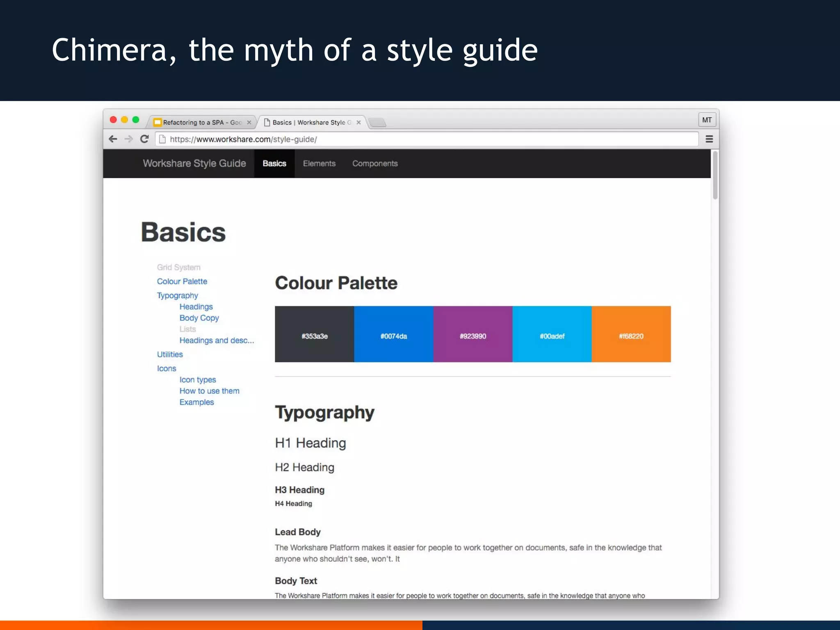Image resolution: width=840 pixels, height=630 pixels.
Task: Close the Basics Workshare Style tab
Action: pos(358,122)
